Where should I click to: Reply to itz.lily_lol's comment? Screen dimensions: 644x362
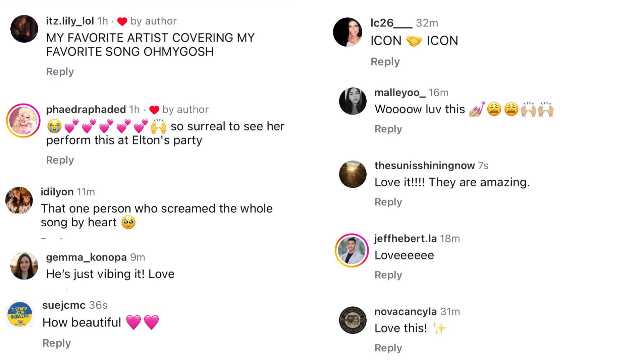pyautogui.click(x=60, y=72)
